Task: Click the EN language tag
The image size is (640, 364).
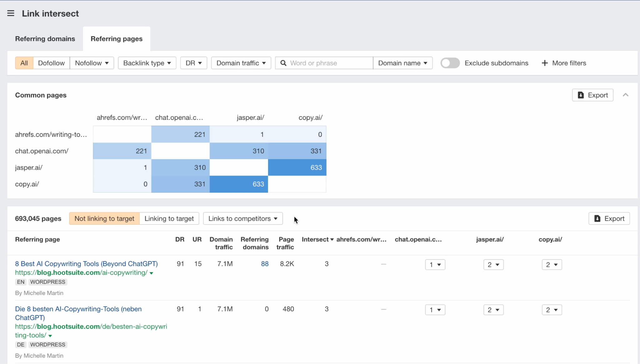Action: coord(21,282)
